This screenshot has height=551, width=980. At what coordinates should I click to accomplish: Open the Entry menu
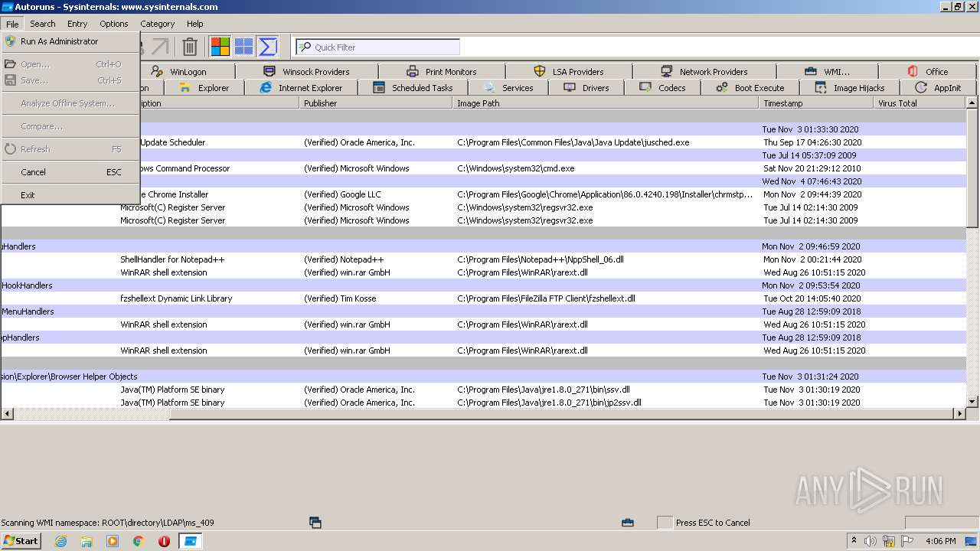point(77,24)
